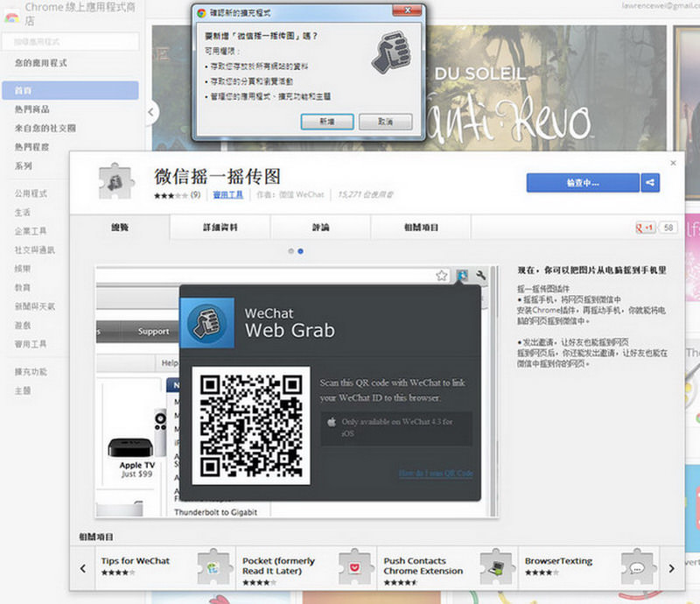Show previous related items
This screenshot has width=700, height=604.
[x=83, y=568]
